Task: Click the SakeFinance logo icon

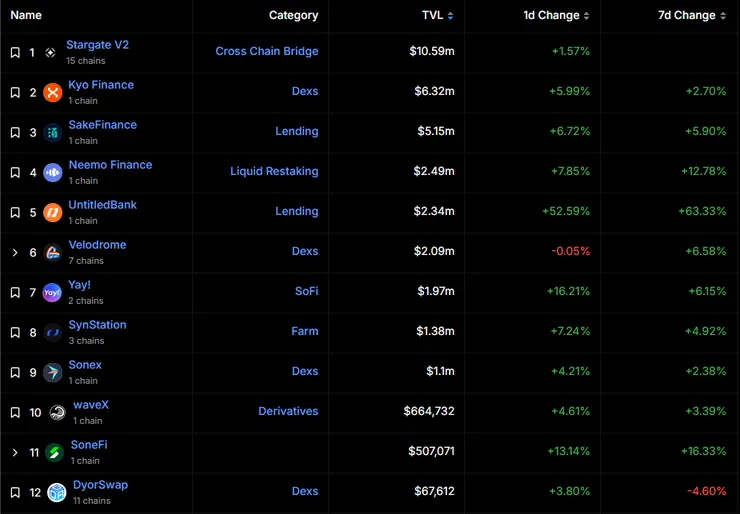Action: pos(52,132)
